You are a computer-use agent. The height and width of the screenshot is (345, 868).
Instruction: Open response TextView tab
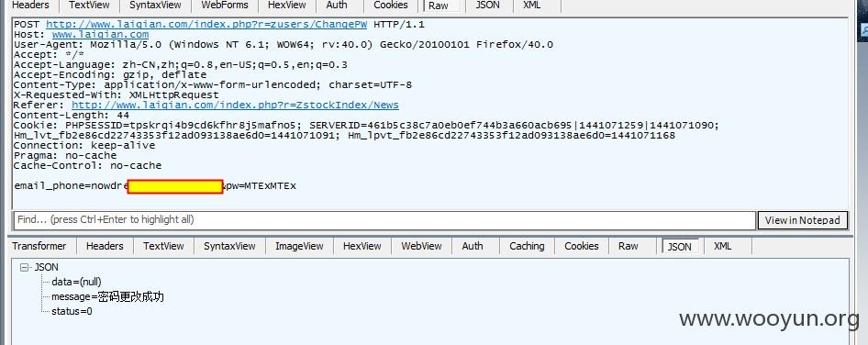[163, 246]
